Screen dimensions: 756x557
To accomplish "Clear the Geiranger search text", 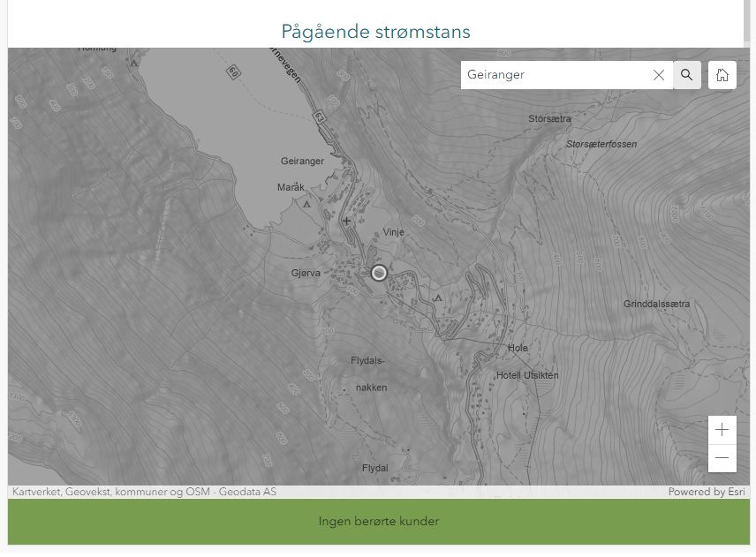I will (x=658, y=75).
